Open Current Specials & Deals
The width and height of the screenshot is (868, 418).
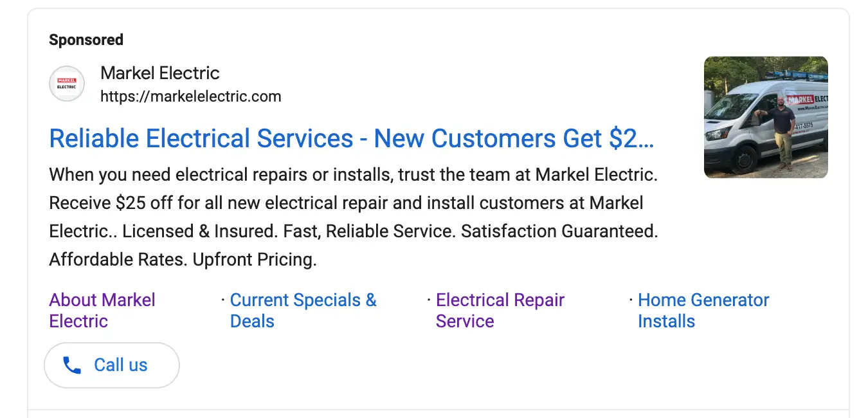[302, 310]
